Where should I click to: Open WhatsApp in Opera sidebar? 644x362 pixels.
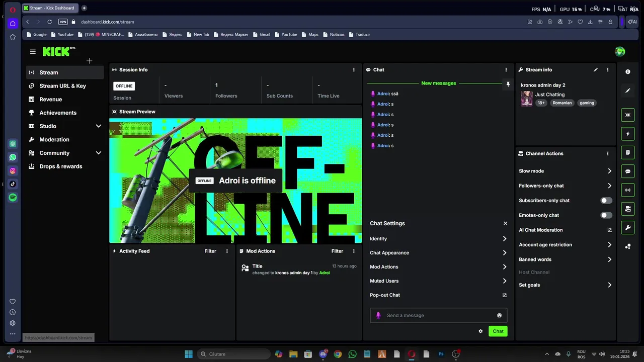coord(13,157)
